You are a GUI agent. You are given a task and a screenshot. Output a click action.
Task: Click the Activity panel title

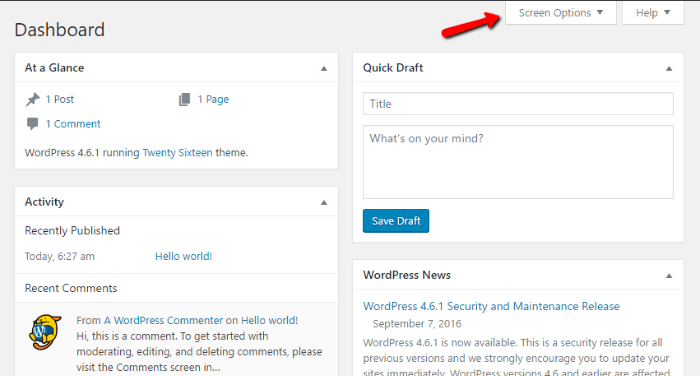[44, 202]
